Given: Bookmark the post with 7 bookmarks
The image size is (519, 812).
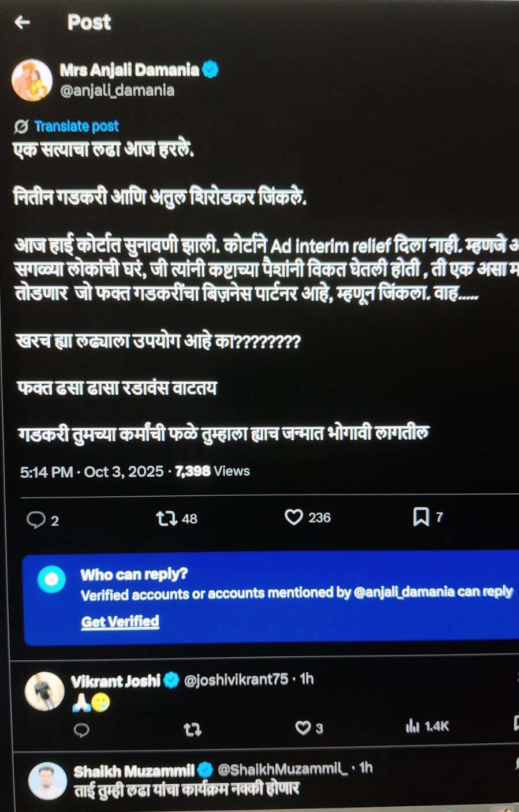Looking at the screenshot, I should coord(421,517).
